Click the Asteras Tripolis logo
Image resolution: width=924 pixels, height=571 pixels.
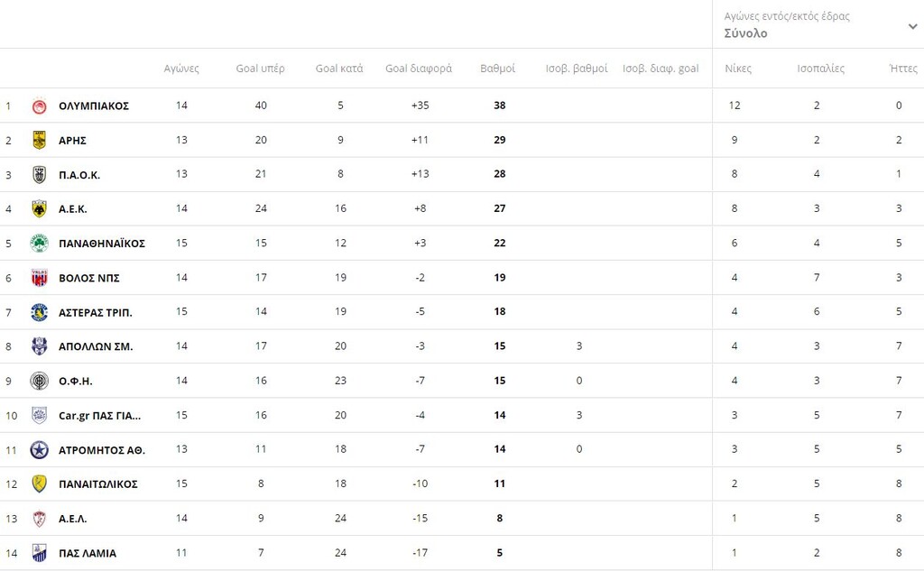coord(40,312)
